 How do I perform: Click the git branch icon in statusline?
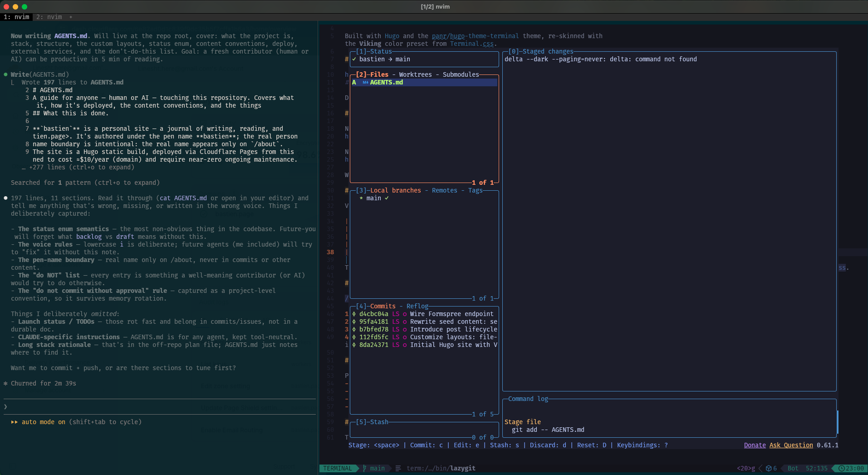(364, 468)
